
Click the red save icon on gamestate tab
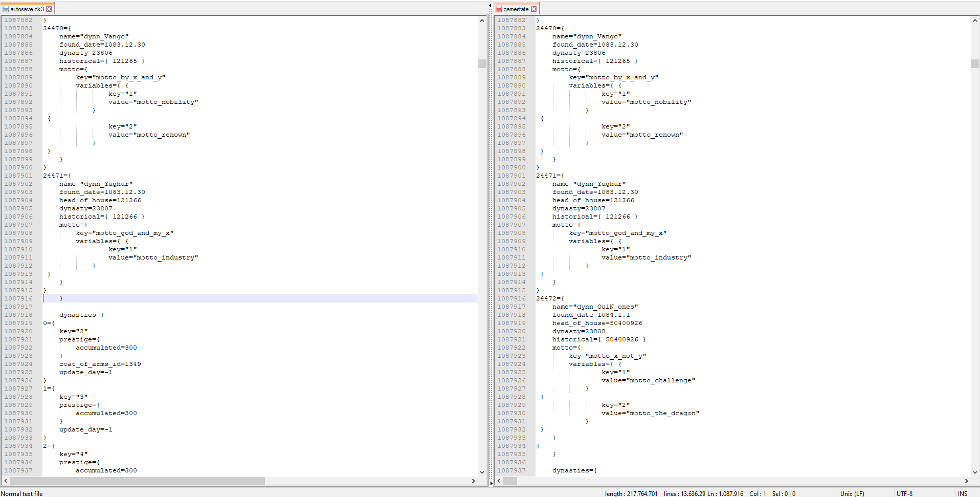click(499, 9)
